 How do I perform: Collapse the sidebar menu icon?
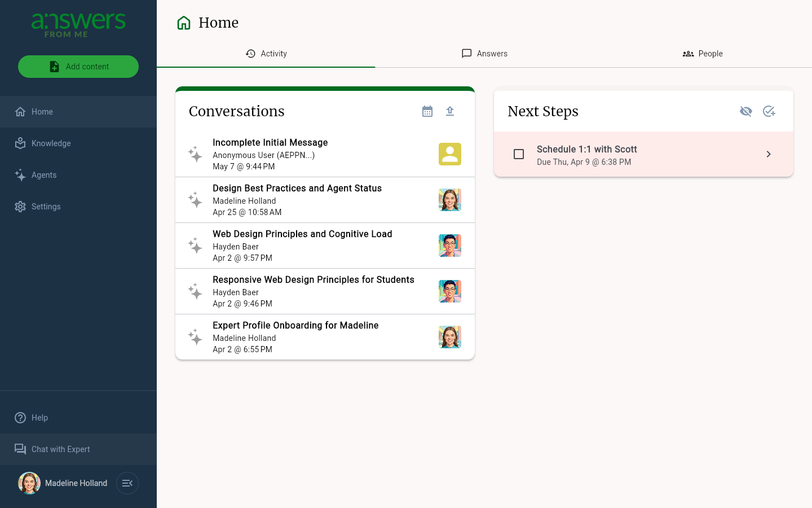(x=127, y=483)
